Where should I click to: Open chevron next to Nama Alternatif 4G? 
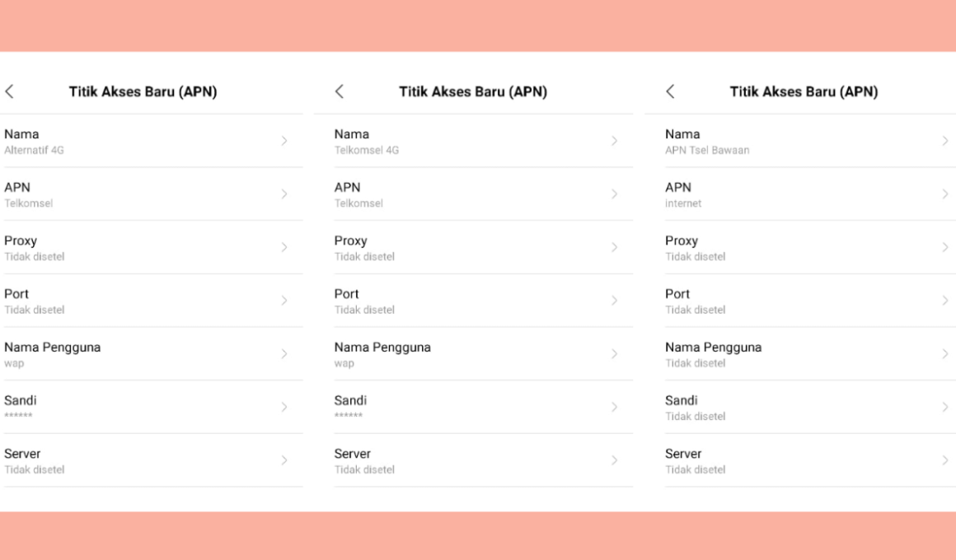click(284, 141)
